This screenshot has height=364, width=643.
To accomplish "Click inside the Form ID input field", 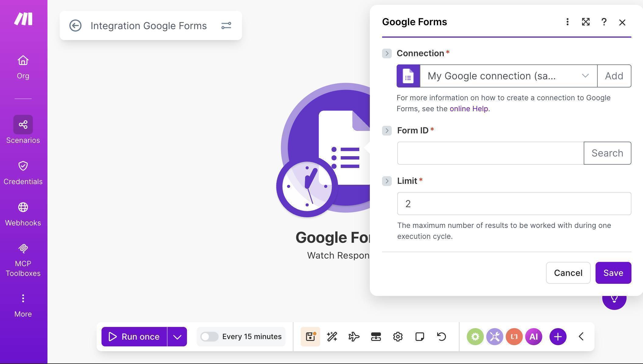I will click(x=490, y=153).
